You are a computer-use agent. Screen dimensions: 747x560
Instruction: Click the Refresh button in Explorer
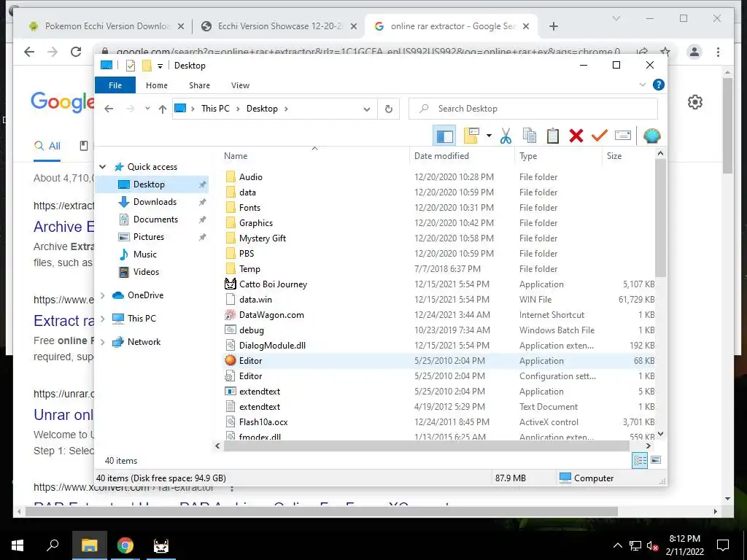(x=389, y=109)
